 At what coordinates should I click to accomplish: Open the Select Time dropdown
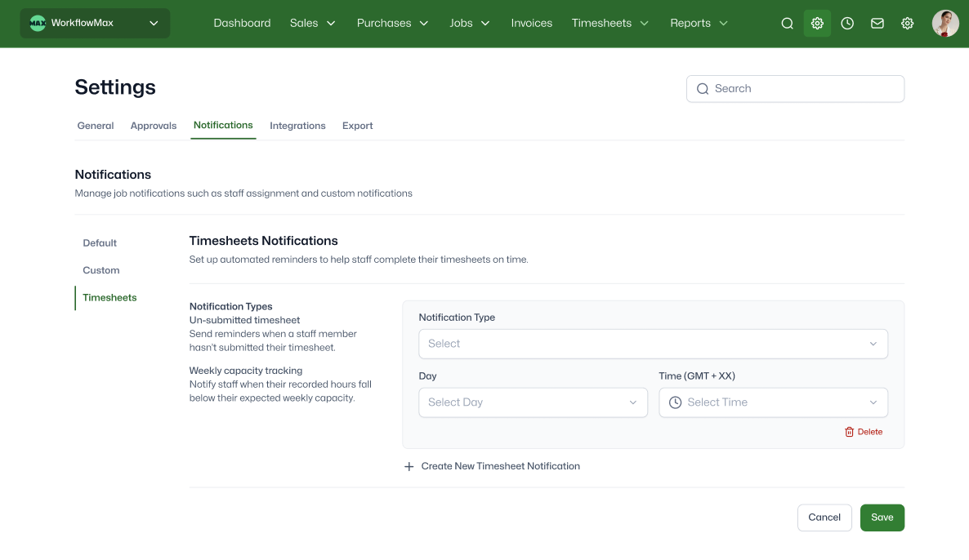pos(773,402)
